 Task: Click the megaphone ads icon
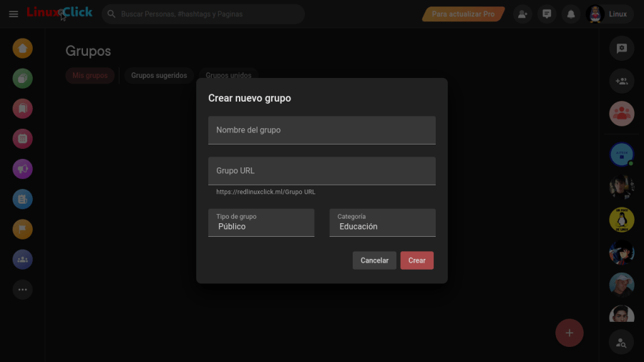click(23, 169)
